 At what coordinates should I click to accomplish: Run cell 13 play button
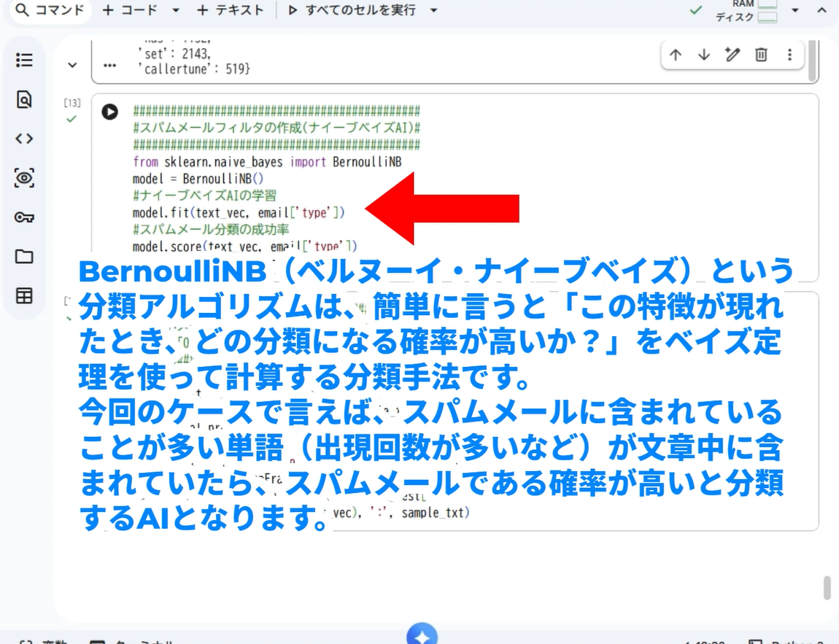click(109, 112)
